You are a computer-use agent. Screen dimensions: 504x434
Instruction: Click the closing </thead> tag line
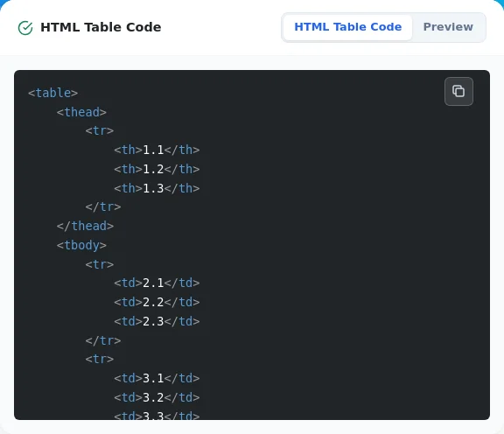click(85, 226)
